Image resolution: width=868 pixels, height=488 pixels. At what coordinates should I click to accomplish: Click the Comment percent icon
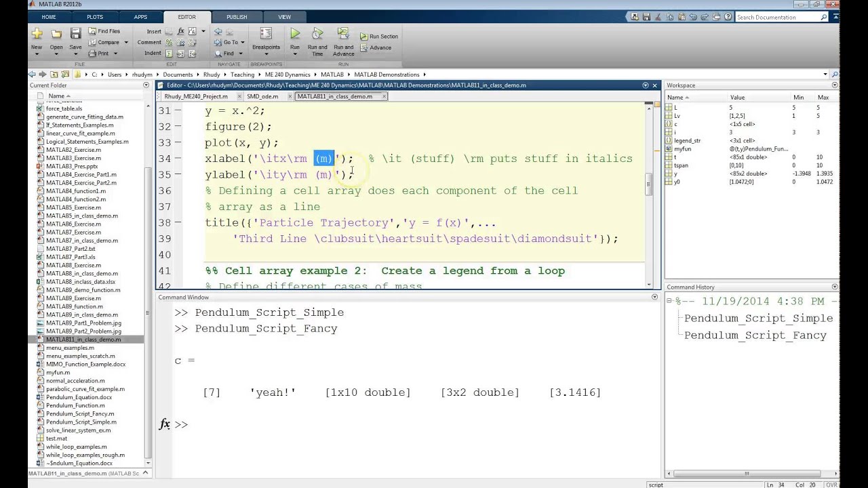pos(169,42)
